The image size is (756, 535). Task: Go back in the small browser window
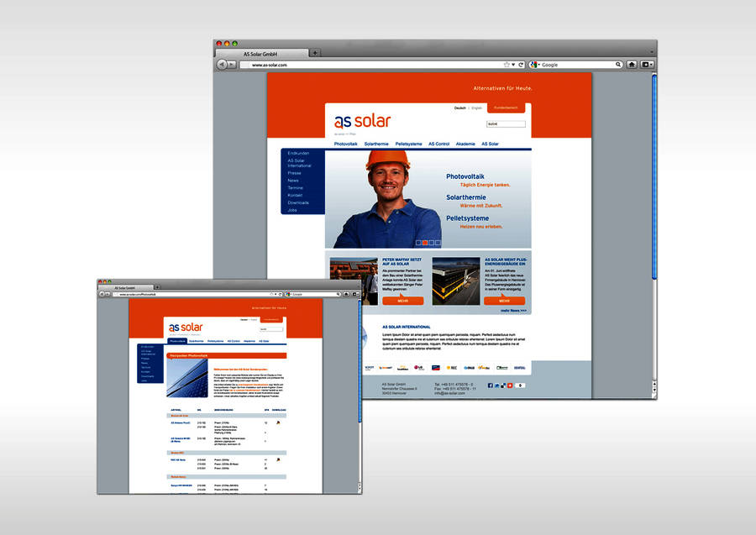point(102,294)
